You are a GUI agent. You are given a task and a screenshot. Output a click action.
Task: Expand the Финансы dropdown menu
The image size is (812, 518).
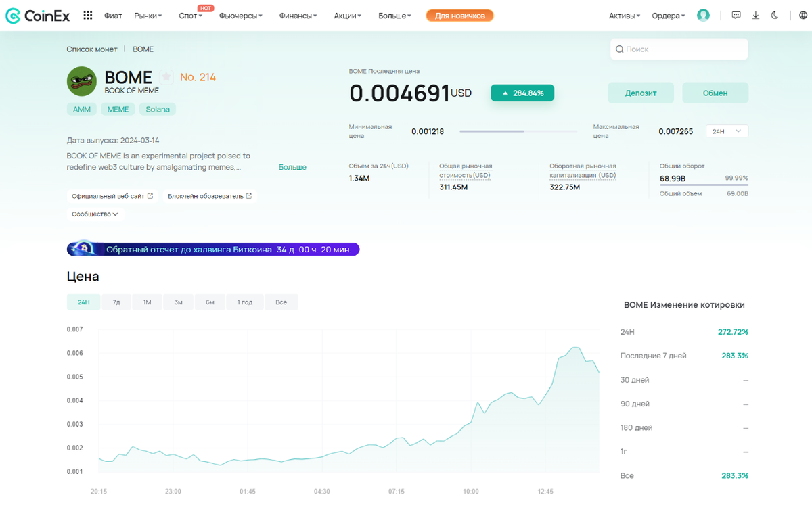[x=298, y=16]
